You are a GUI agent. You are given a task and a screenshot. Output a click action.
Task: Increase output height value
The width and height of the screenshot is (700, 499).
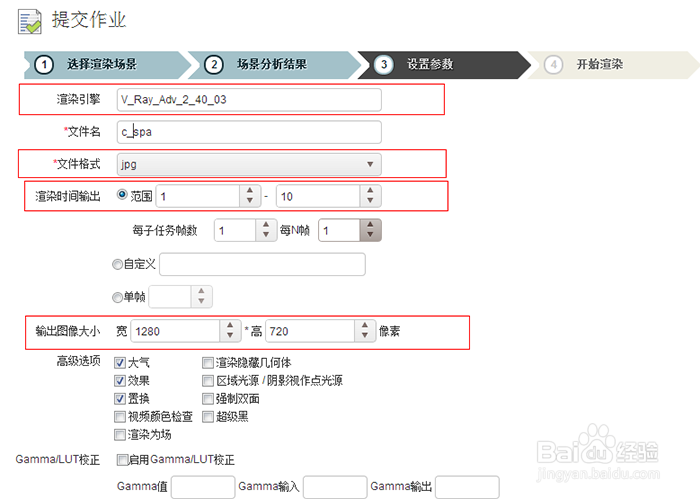click(x=365, y=325)
